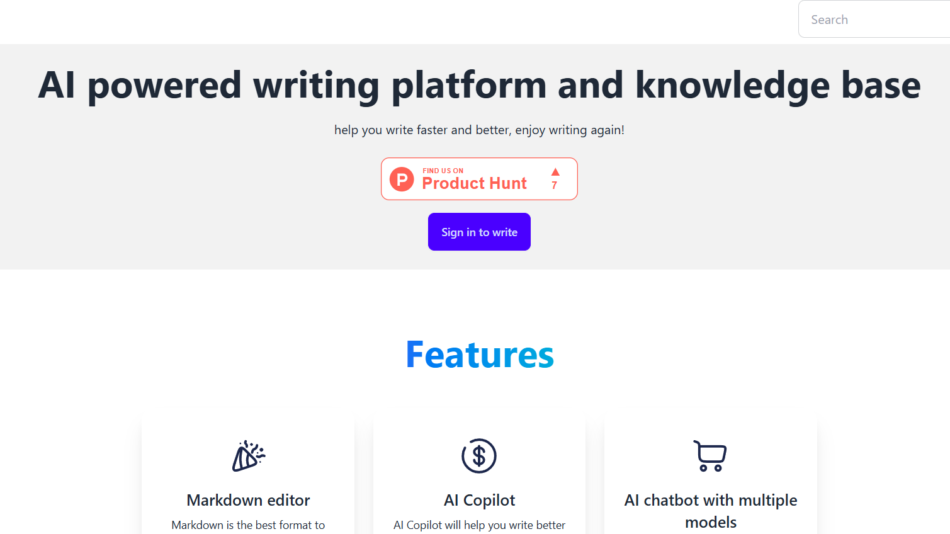
Task: Click the main 'AI powered writing platform' headline
Action: tap(479, 85)
